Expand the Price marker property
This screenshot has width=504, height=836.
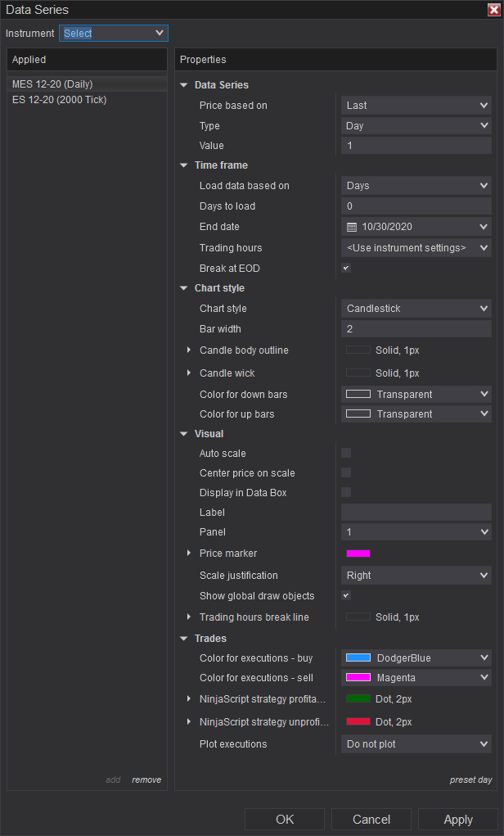coord(189,554)
